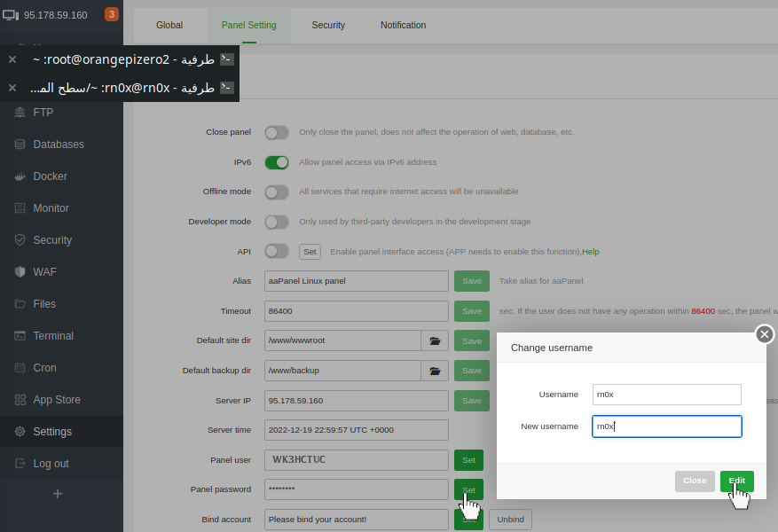Screen dimensions: 778x532
Task: Click the FTP globe icon in sidebar
Action: [x=20, y=113]
